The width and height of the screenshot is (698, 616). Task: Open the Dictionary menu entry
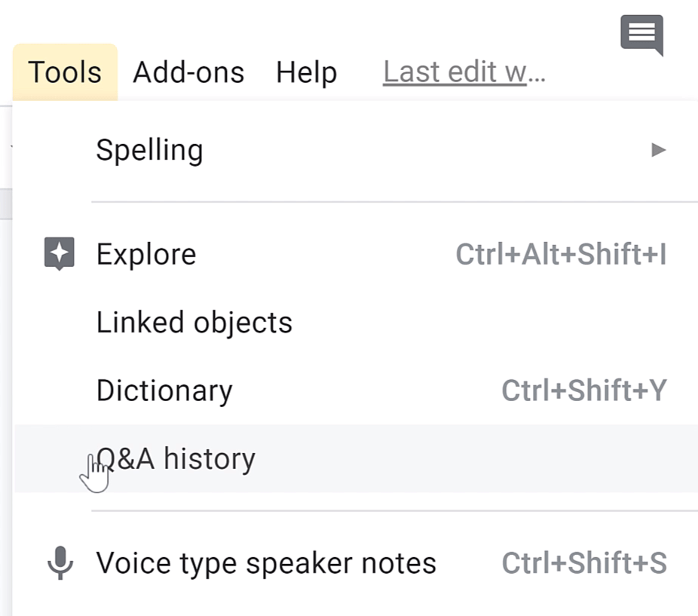[x=355, y=391]
